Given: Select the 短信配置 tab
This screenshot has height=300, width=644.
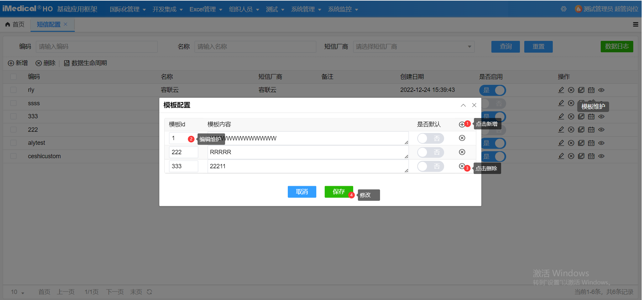Looking at the screenshot, I should [48, 24].
